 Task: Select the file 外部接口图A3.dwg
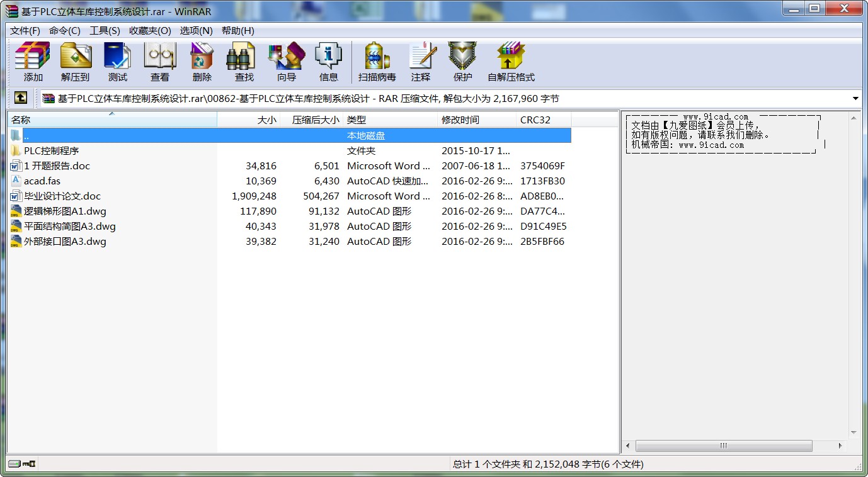coord(65,241)
